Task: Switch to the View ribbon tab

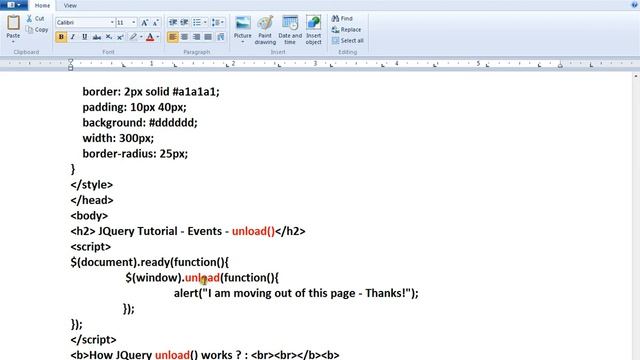Action: pos(70,5)
